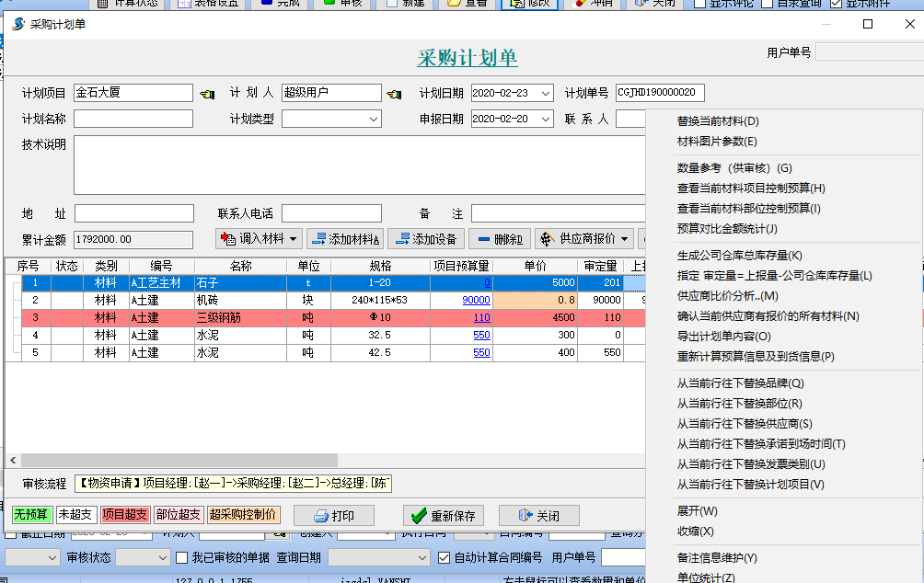This screenshot has height=583, width=924.
Task: Toggle the 我已审核的单据 checkbox
Action: (181, 557)
